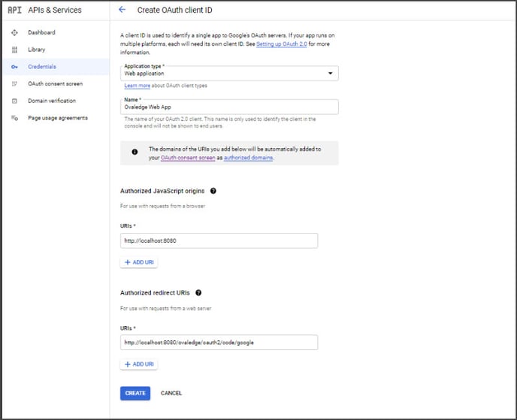
Task: Click the blue CREATE button
Action: 135,393
